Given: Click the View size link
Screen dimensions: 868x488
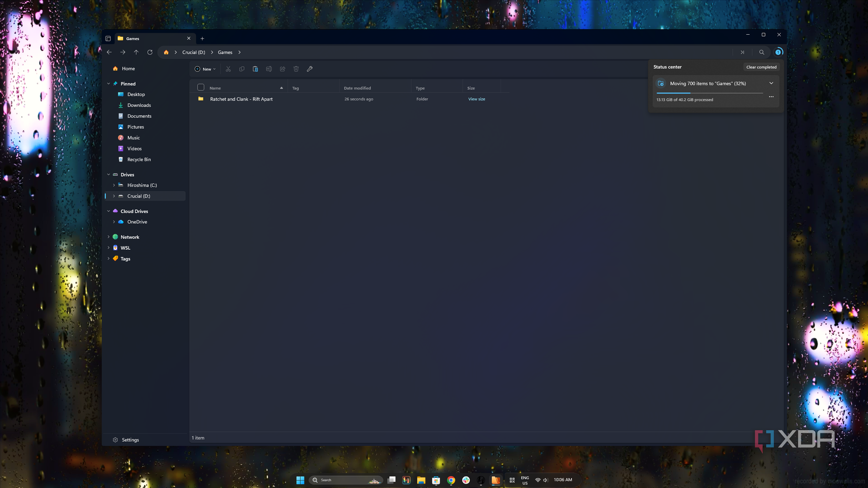Looking at the screenshot, I should coord(477,99).
